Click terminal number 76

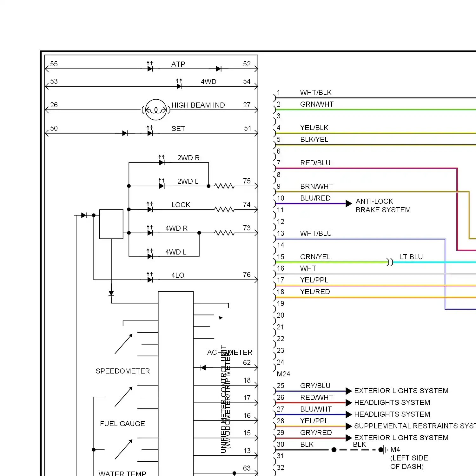247,274
